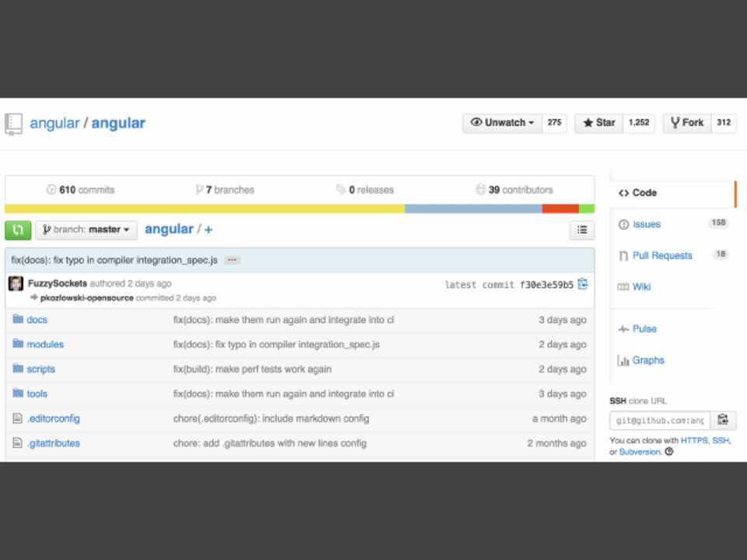This screenshot has width=747, height=560.
Task: Open the branch: master dropdown
Action: pyautogui.click(x=86, y=229)
